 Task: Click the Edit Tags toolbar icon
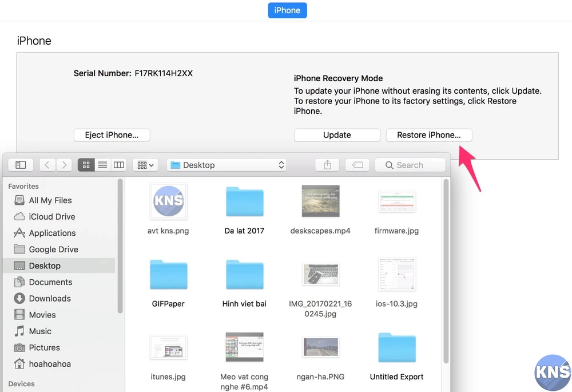[357, 165]
